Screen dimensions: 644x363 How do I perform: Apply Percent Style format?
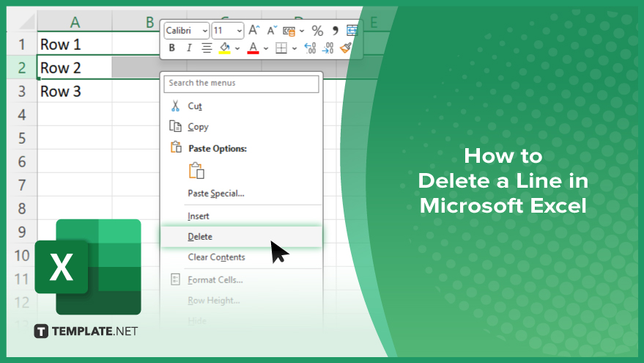317,31
